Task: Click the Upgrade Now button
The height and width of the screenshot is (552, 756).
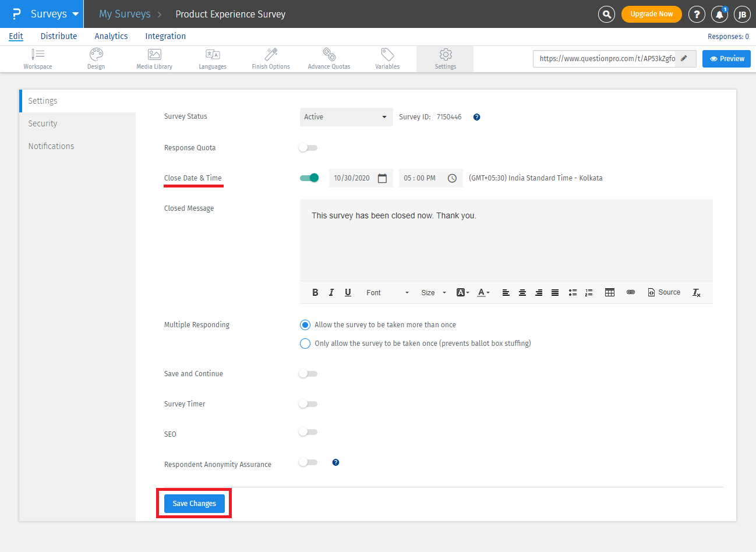Action: pos(651,14)
